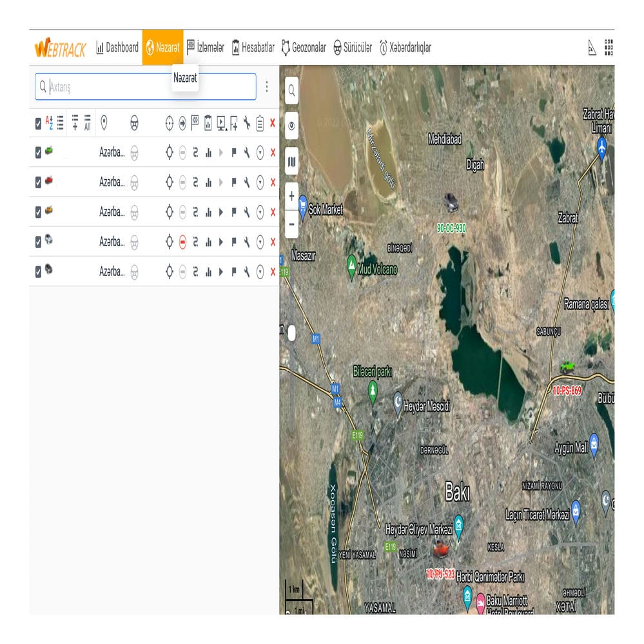This screenshot has width=644, height=644.
Task: Locate the red car with crosshair icon
Action: point(170,182)
